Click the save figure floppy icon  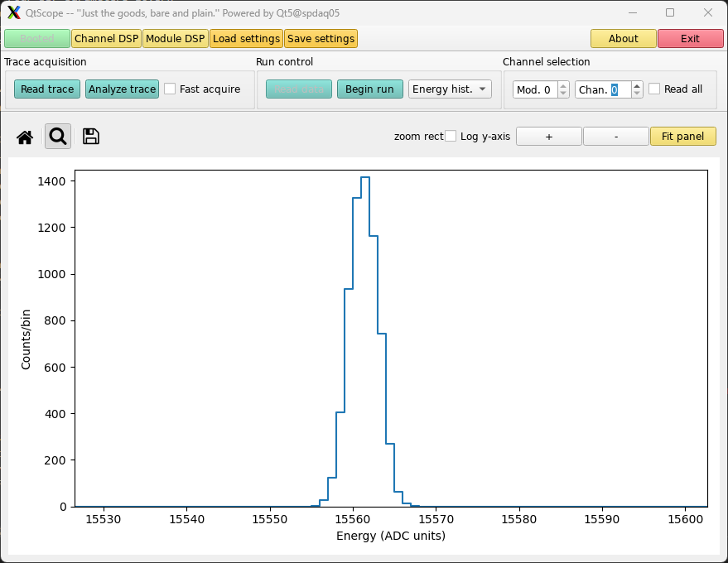(x=91, y=137)
